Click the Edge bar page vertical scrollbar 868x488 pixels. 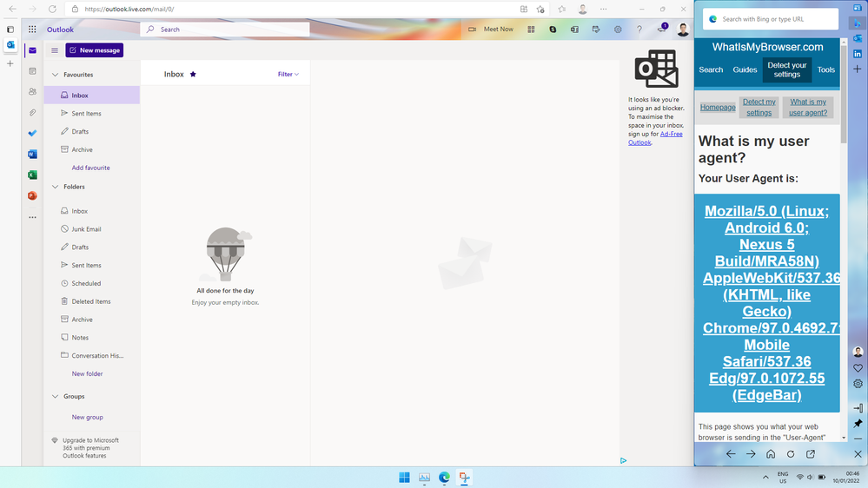point(844,94)
